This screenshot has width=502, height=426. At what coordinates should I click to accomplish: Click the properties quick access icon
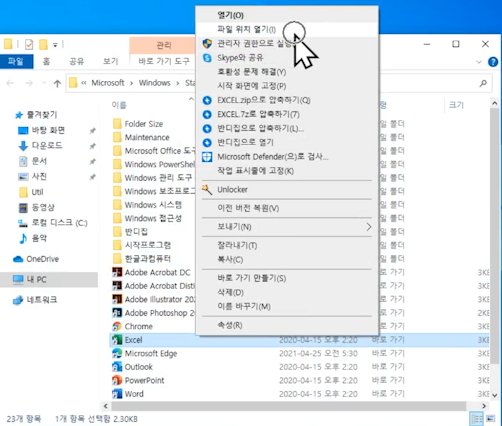(x=29, y=44)
